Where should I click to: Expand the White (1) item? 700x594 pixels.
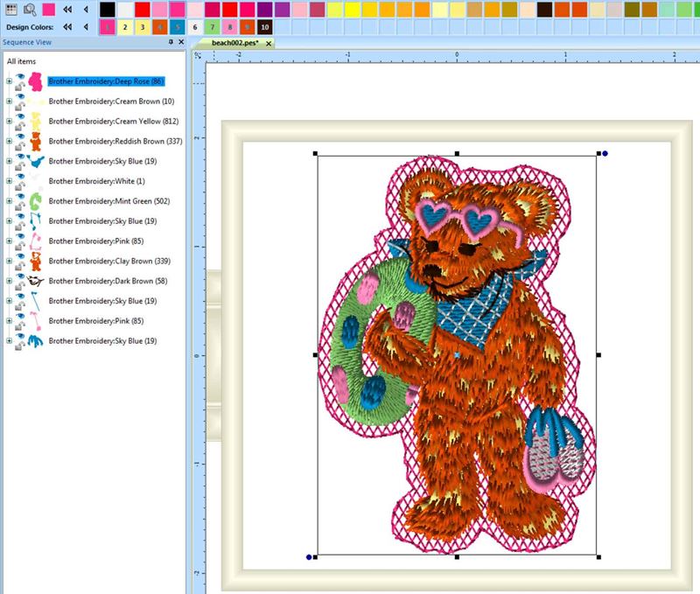9,181
